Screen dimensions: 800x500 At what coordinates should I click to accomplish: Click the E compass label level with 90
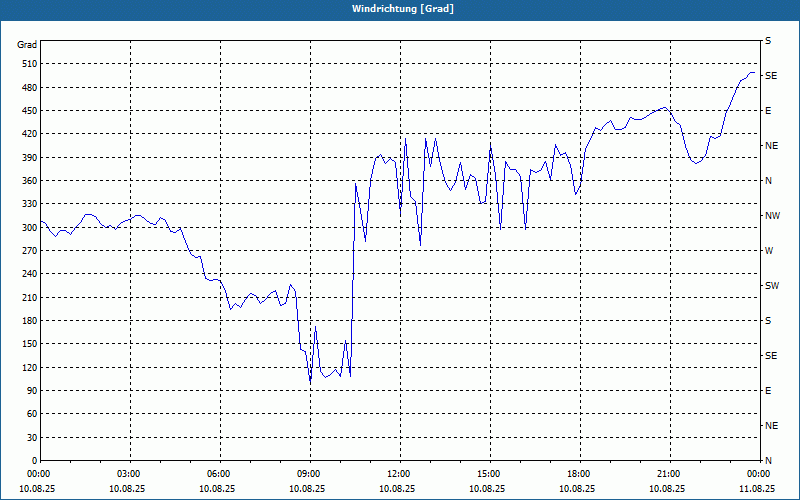[768, 391]
